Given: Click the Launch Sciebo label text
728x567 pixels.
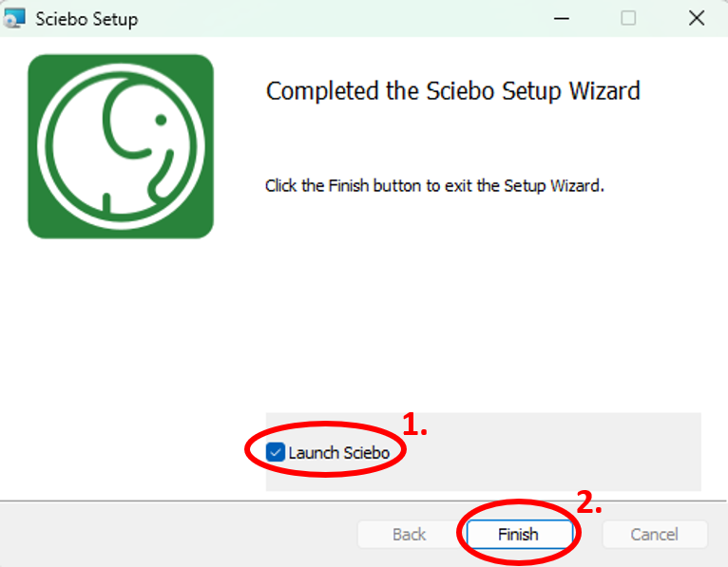Looking at the screenshot, I should 339,452.
